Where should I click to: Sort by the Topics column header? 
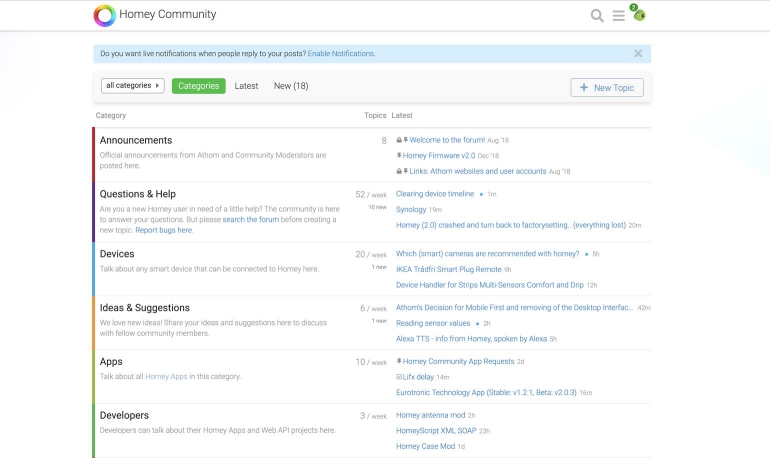(375, 116)
